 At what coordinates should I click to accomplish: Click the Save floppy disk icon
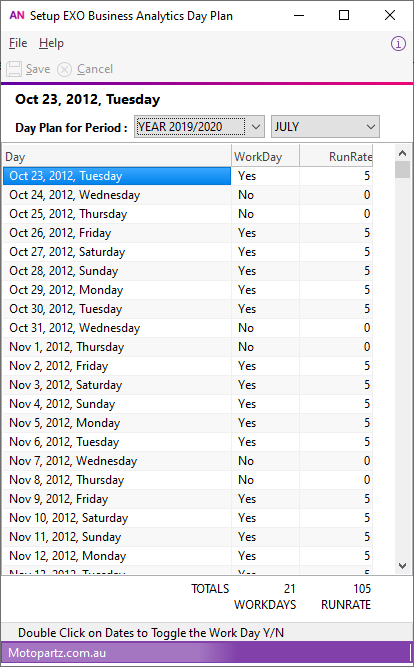14,69
